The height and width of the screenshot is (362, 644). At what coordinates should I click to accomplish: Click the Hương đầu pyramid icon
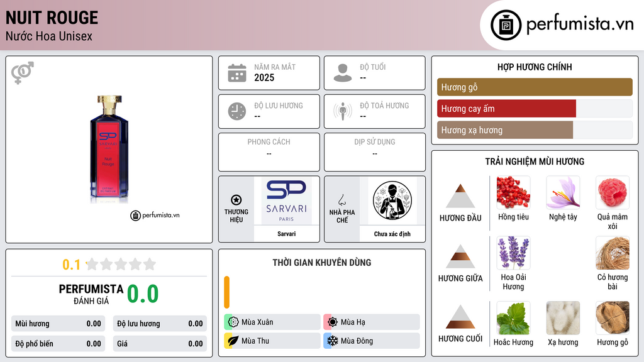[x=460, y=196]
